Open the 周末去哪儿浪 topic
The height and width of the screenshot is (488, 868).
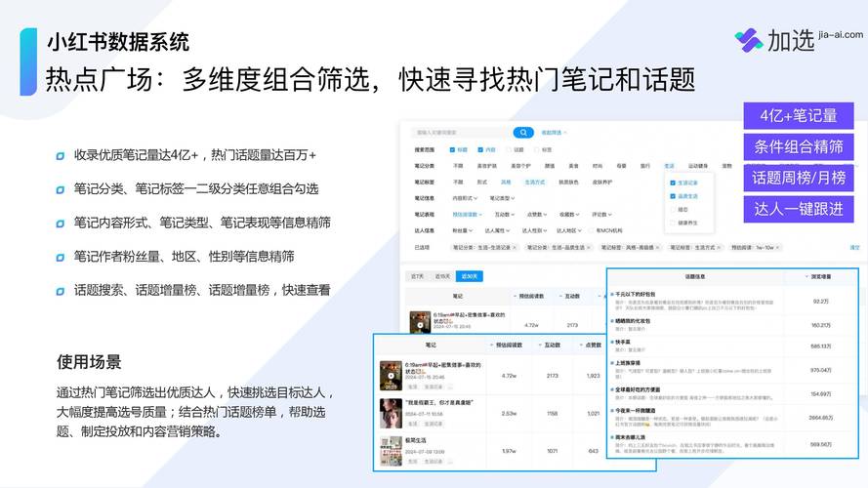pos(630,437)
